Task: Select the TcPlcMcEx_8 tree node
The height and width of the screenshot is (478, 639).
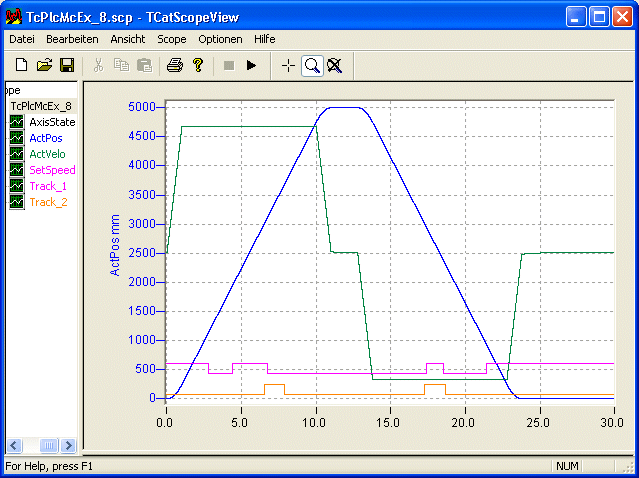Action: [x=41, y=106]
